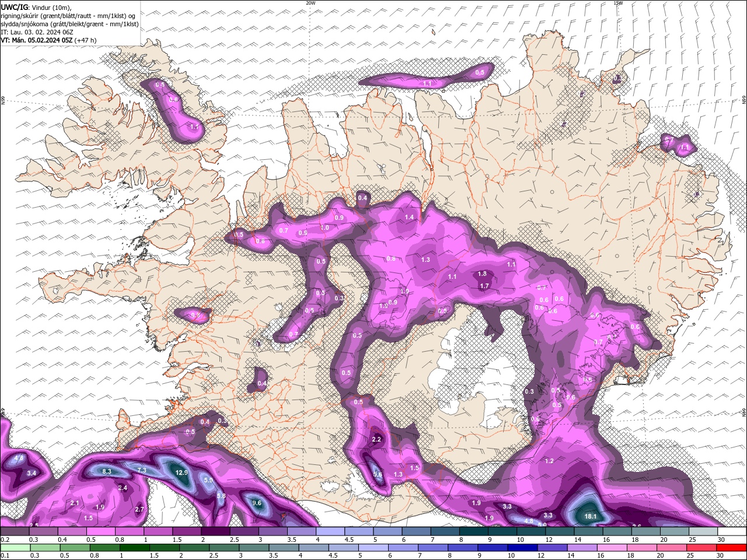Pick upper legend swatch between 25 and 30

(x=703, y=531)
